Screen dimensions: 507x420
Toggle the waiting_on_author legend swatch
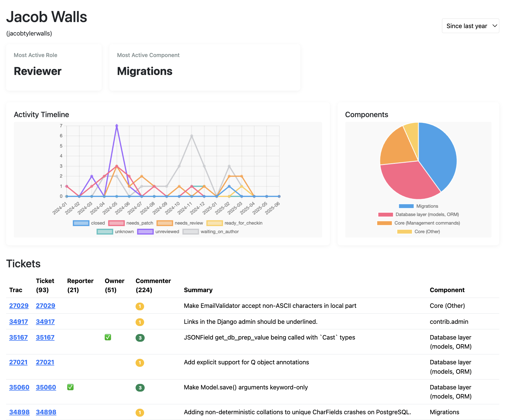(x=190, y=231)
